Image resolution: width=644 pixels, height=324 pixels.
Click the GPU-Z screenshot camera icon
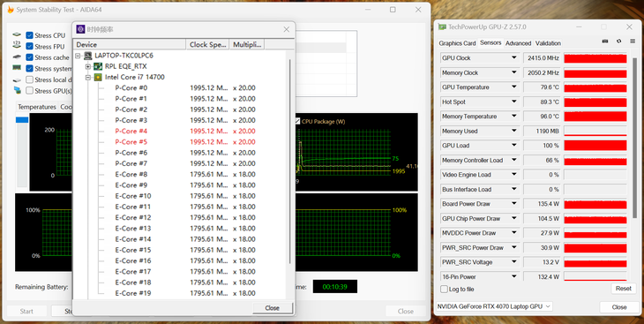click(x=604, y=41)
